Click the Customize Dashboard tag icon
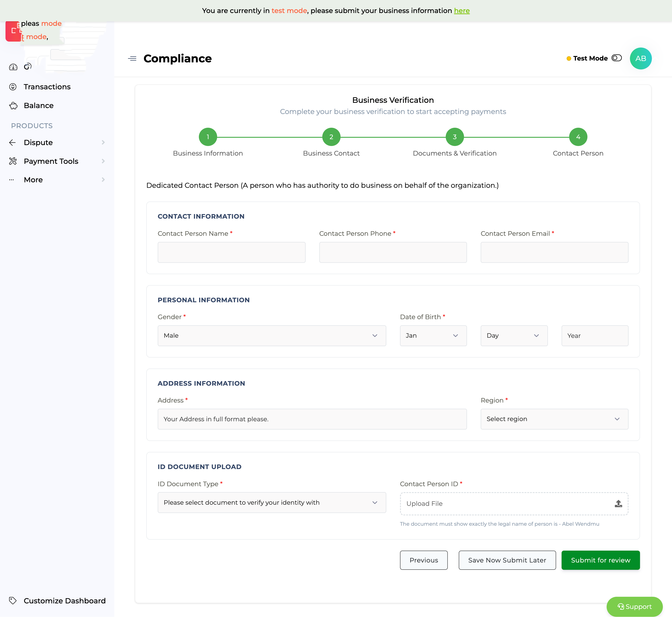 (13, 601)
